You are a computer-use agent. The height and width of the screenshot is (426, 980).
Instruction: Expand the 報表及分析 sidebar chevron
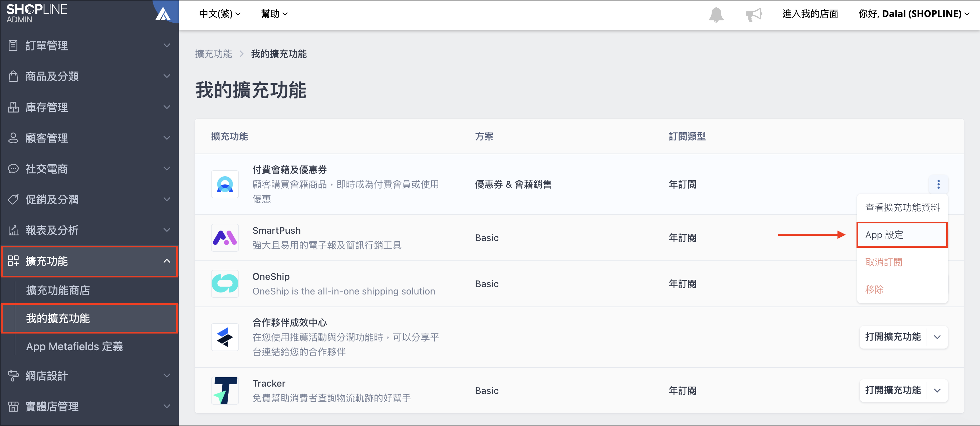tap(167, 230)
